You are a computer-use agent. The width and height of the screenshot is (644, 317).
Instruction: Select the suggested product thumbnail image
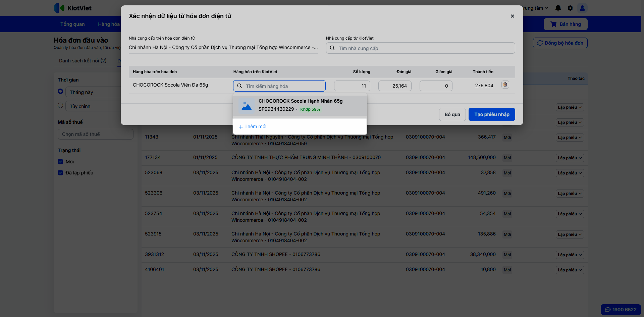(x=247, y=105)
